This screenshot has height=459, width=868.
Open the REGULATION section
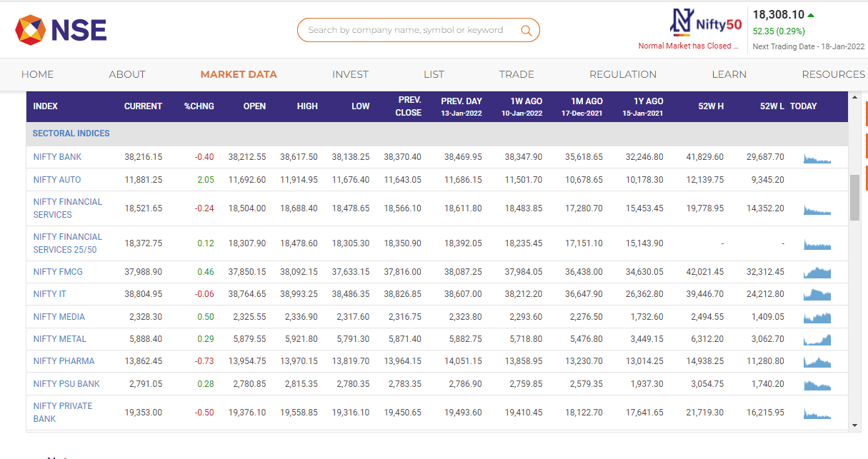tap(622, 74)
